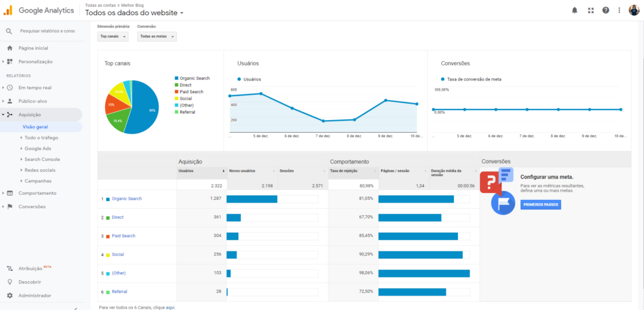644x310 pixels.
Task: Click the Atribuição path icon
Action: click(10, 268)
